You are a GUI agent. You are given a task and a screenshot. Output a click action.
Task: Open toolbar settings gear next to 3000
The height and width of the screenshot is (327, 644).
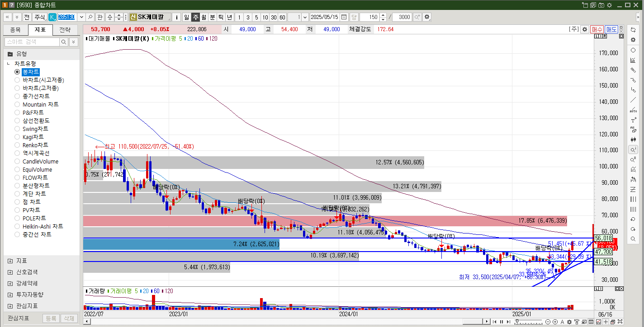[x=427, y=17]
